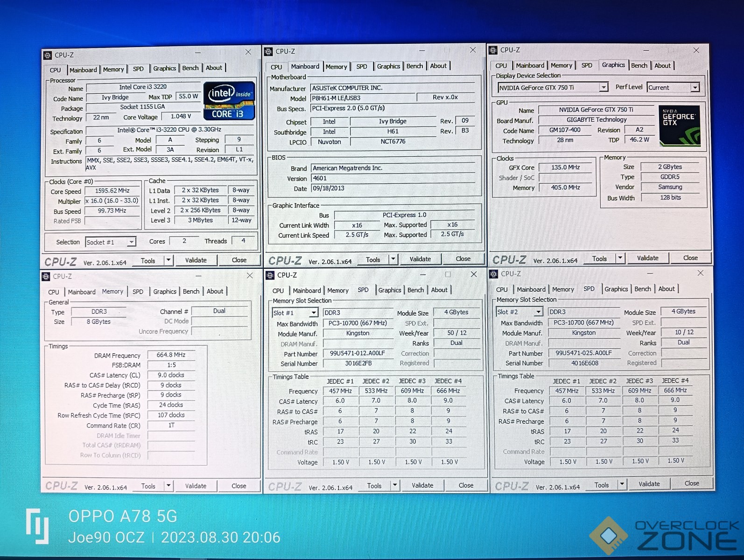Open Mainboard tab in the Slot #1 SPD window
This screenshot has width=744, height=560.
pos(307,290)
